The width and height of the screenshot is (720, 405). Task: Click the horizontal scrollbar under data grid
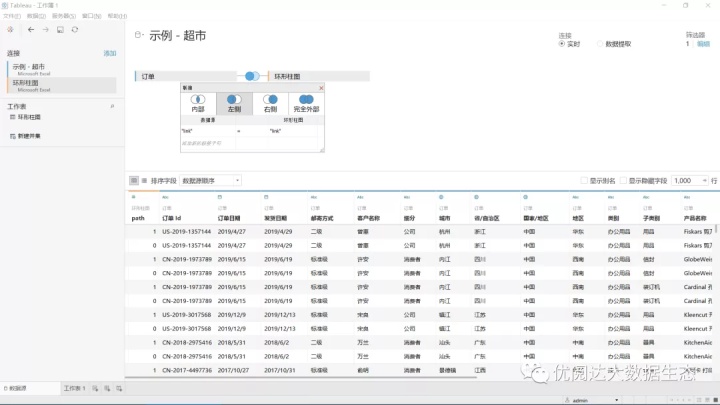point(301,377)
